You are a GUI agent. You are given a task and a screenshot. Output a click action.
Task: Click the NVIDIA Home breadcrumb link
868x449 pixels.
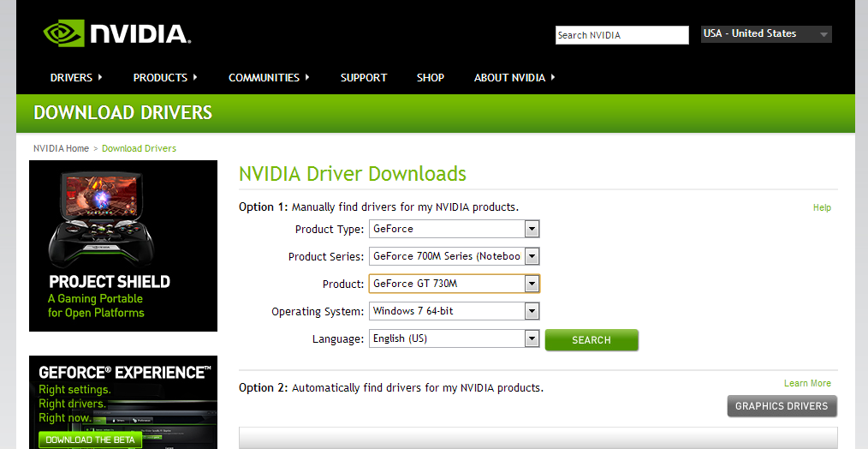pyautogui.click(x=61, y=148)
